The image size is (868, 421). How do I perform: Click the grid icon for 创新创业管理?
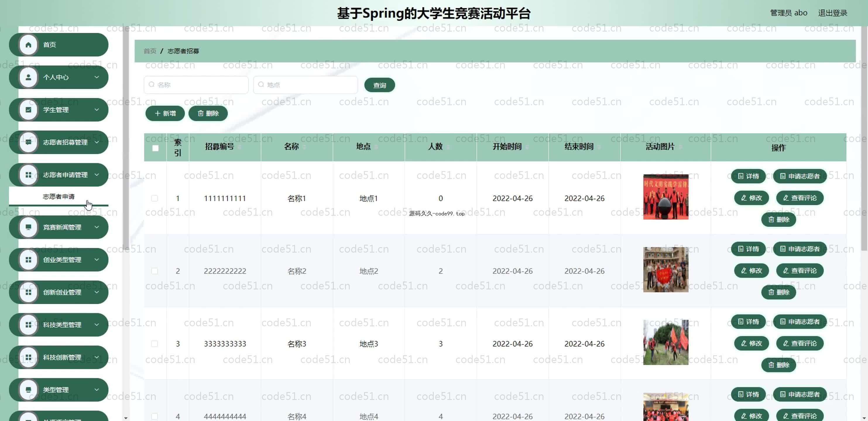(x=28, y=292)
